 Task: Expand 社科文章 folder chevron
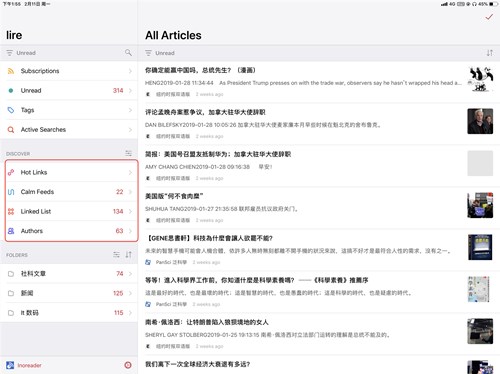130,274
